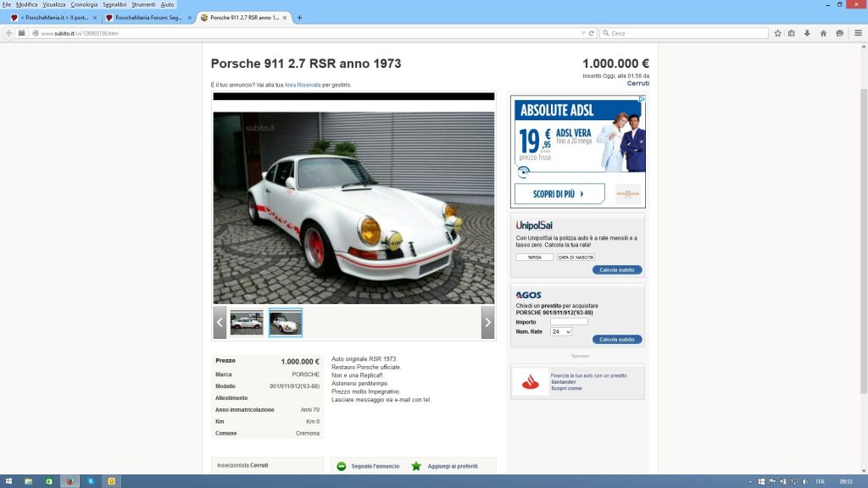868x488 pixels.
Task: Click Aggiungi ai preferiti link
Action: (453, 467)
